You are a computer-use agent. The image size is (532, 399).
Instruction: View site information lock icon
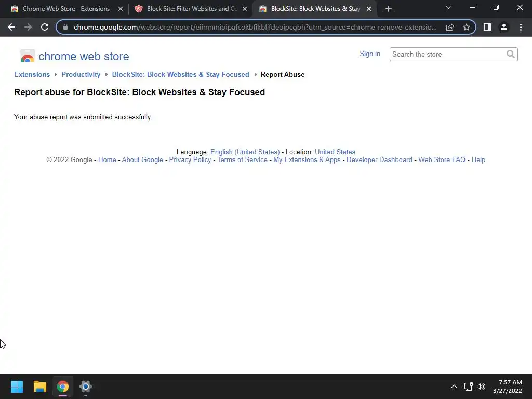[65, 27]
